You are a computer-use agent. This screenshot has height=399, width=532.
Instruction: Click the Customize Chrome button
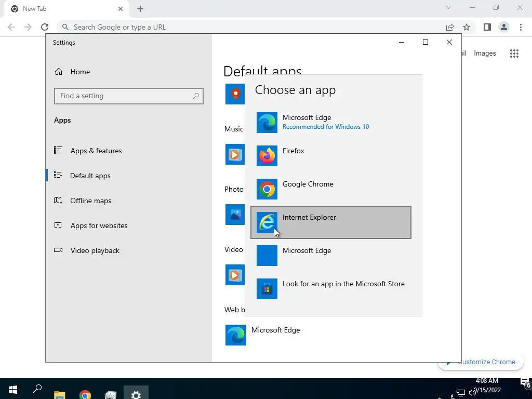481,362
